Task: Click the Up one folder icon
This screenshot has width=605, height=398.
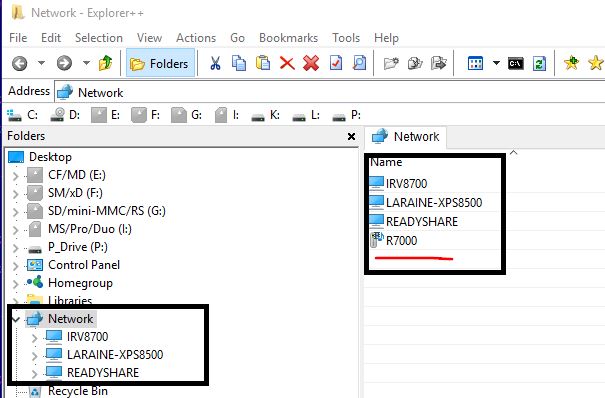Action: 105,63
